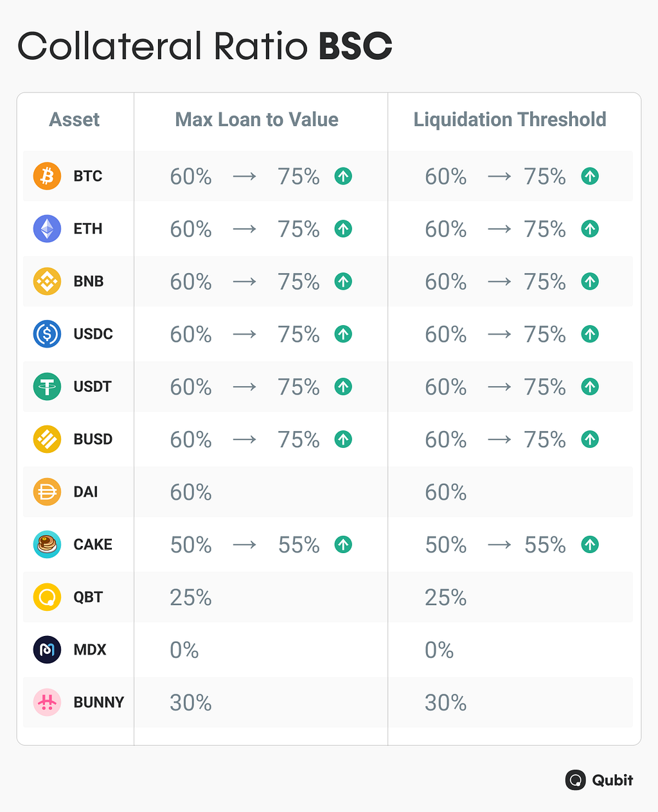Click the Liquidation Threshold header
Image resolution: width=658 pixels, height=812 pixels.
tap(510, 119)
